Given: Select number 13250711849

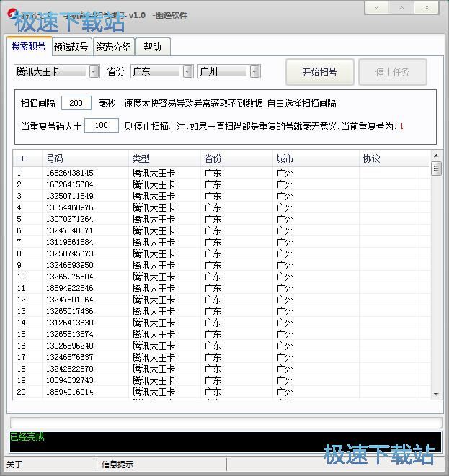Looking at the screenshot, I should pyautogui.click(x=70, y=196).
